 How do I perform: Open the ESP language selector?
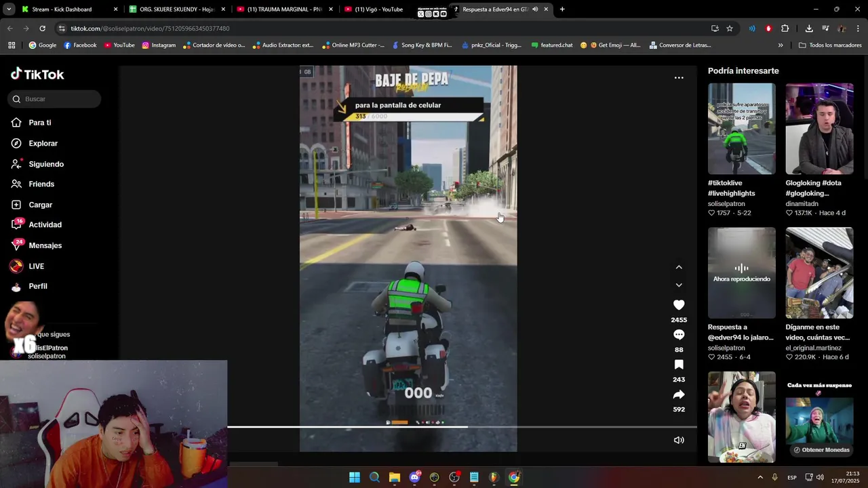click(x=792, y=478)
